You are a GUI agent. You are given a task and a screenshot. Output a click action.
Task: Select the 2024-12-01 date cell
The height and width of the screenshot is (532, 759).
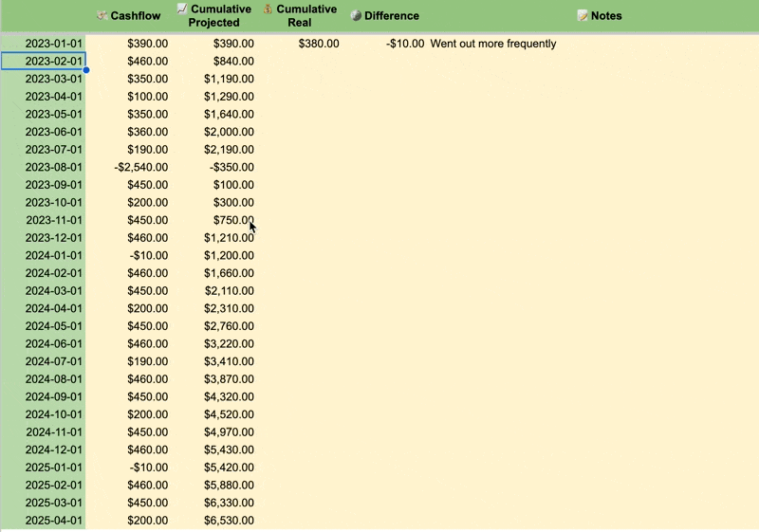(x=44, y=449)
